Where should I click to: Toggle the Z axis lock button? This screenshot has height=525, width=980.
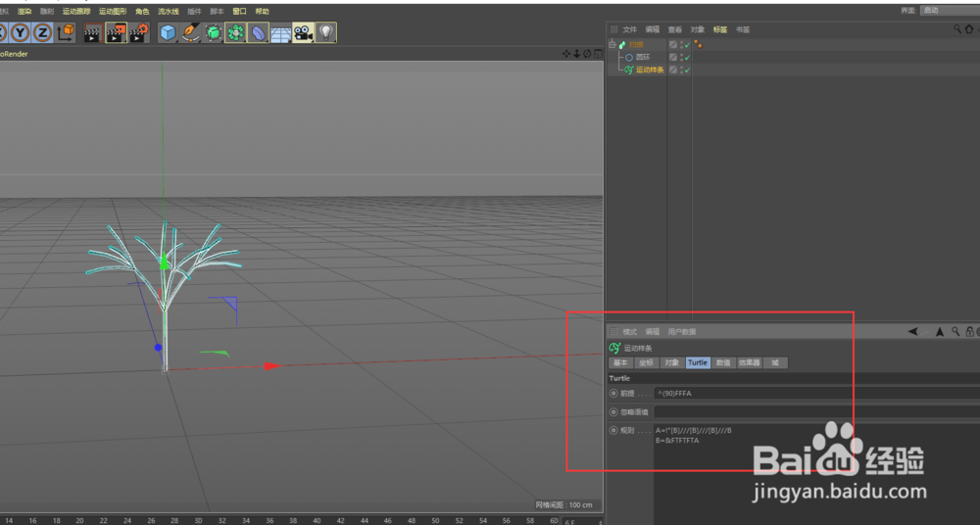coord(42,32)
